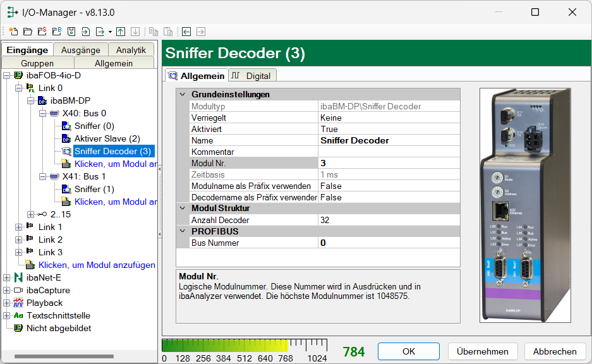Viewport: 592px width, 364px height.
Task: Click the ibaFOB-4io-D card icon
Action: point(18,75)
